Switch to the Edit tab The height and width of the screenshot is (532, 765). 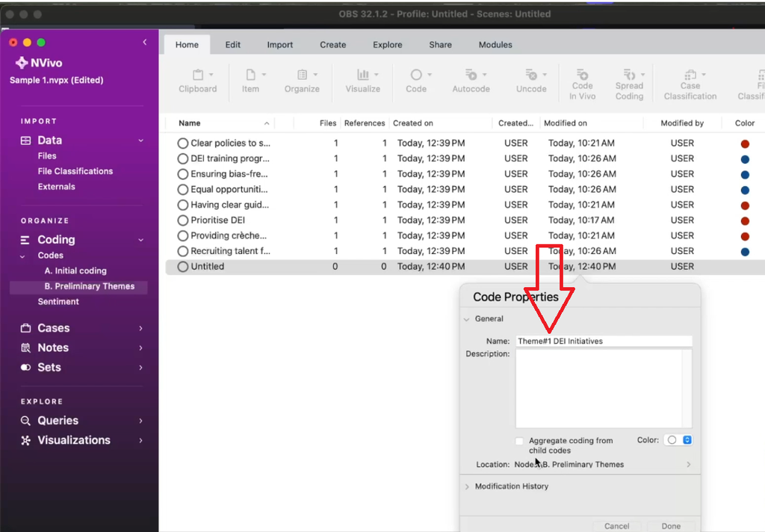tap(233, 44)
